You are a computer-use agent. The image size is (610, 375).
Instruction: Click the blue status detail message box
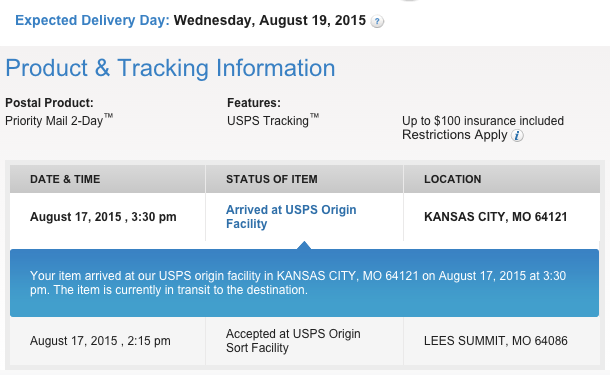(x=304, y=283)
